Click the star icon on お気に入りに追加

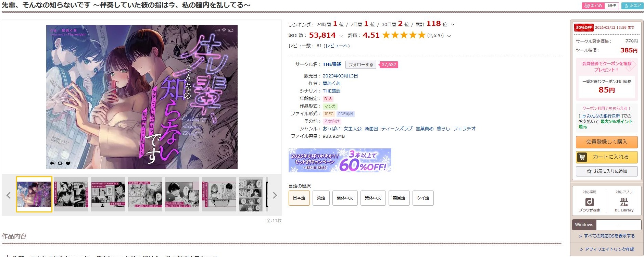pos(589,171)
